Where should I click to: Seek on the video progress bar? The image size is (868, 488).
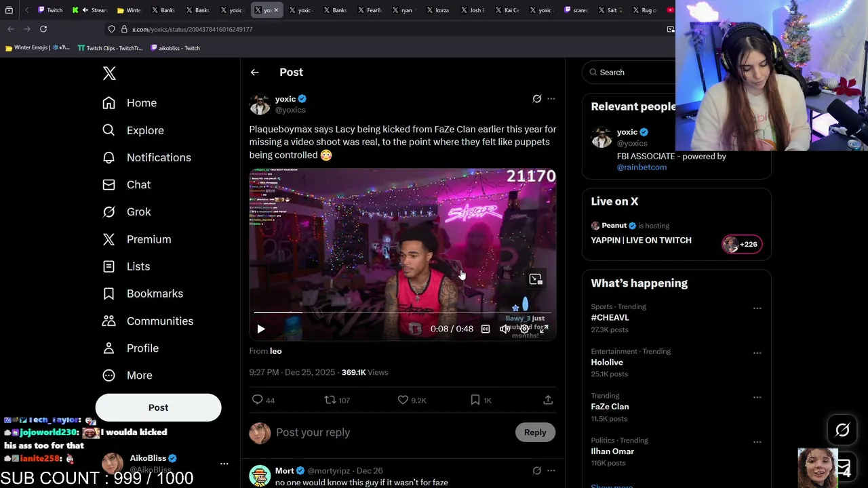click(403, 312)
